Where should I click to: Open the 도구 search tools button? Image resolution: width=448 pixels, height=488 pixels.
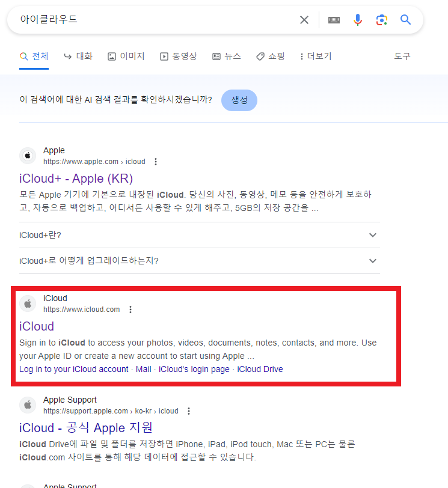[x=402, y=56]
